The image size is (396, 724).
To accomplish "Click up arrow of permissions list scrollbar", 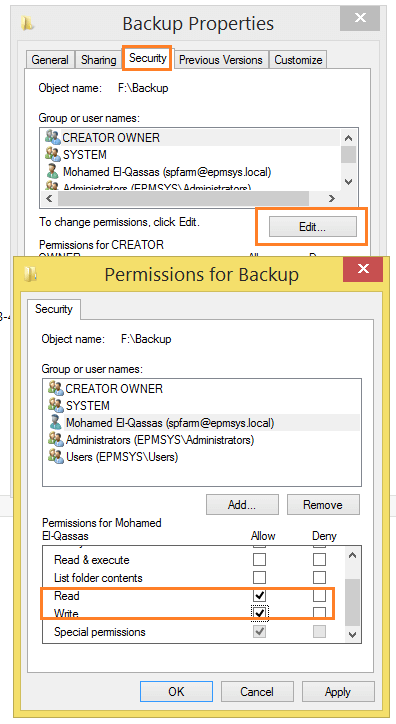I will (353, 555).
